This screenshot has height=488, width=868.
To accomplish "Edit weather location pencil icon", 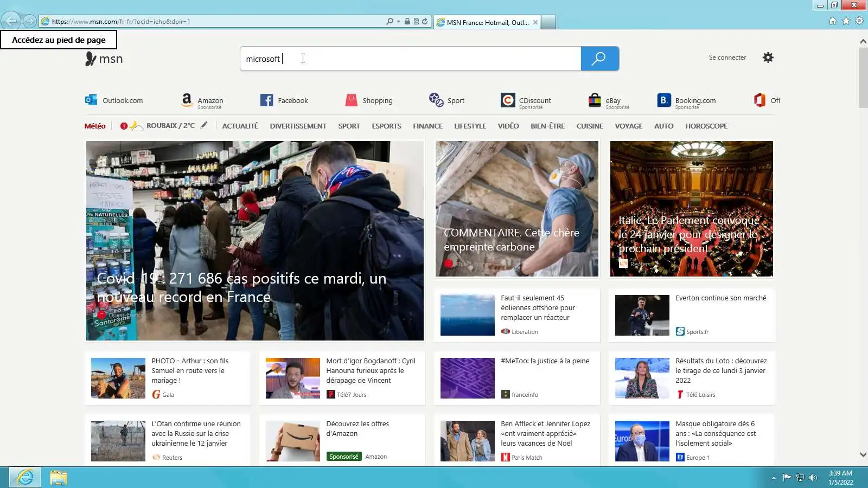I will coord(204,125).
